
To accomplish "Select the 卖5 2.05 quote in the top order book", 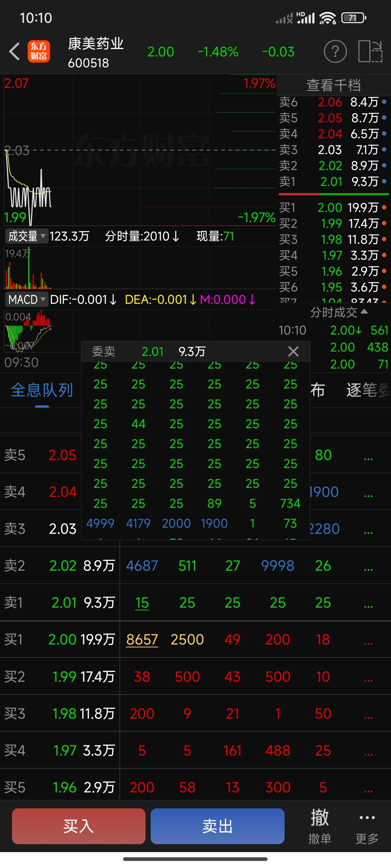I will 333,118.
